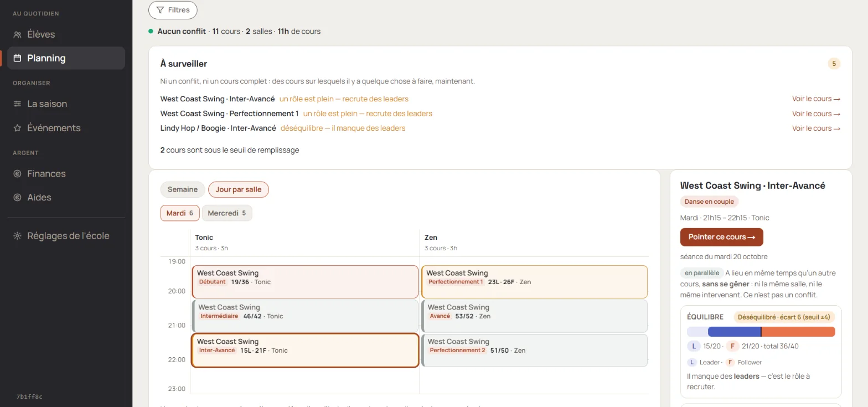Click the Événements star icon

click(17, 128)
